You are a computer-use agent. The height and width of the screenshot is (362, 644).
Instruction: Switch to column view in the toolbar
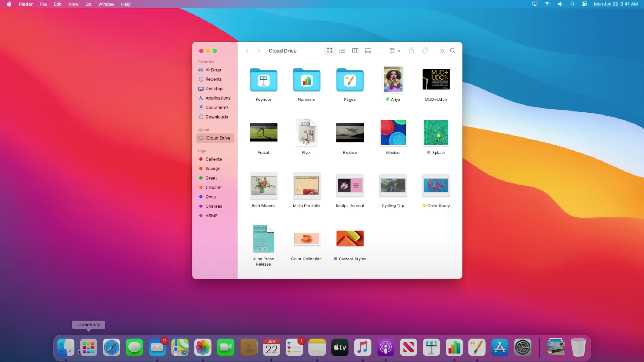click(x=355, y=50)
